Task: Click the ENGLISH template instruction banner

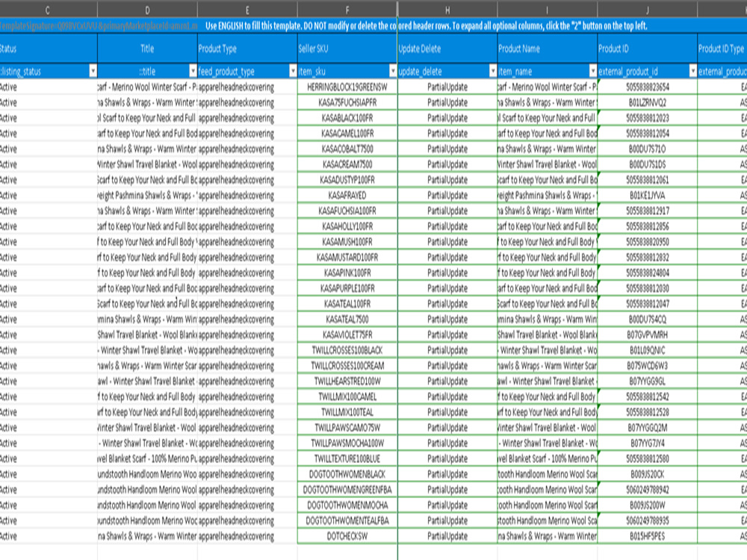Action: [x=426, y=25]
